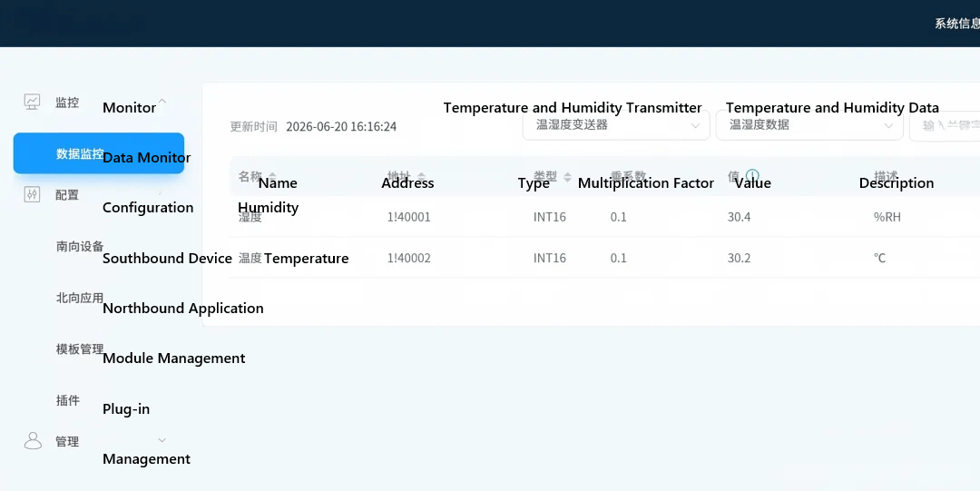Viewport: 980px width, 491px height.
Task: Expand the 管理 Management menu chevron
Action: [162, 440]
